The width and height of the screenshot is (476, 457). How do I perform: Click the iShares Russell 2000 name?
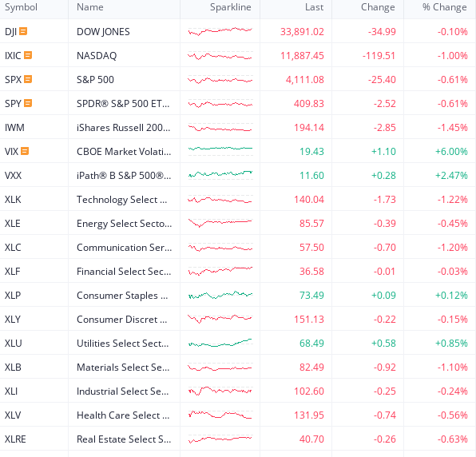coord(123,128)
